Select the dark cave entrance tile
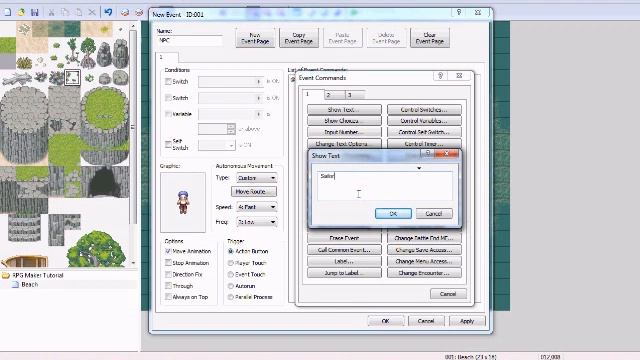Viewport: 640px width, 360px height. [x=105, y=182]
